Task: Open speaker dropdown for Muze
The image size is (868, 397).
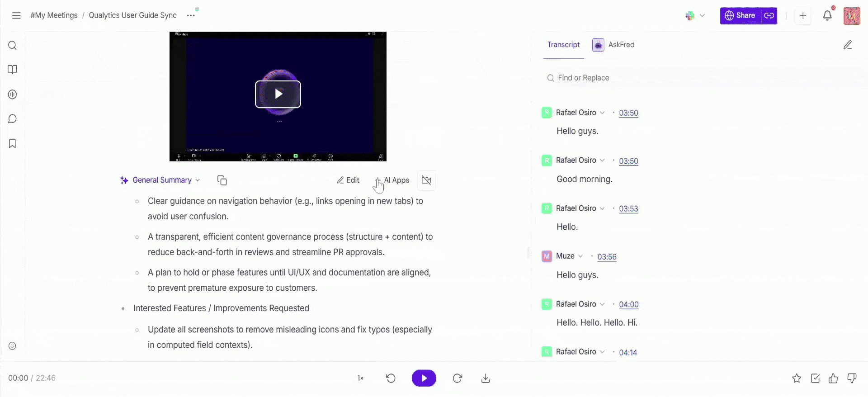Action: point(580,256)
